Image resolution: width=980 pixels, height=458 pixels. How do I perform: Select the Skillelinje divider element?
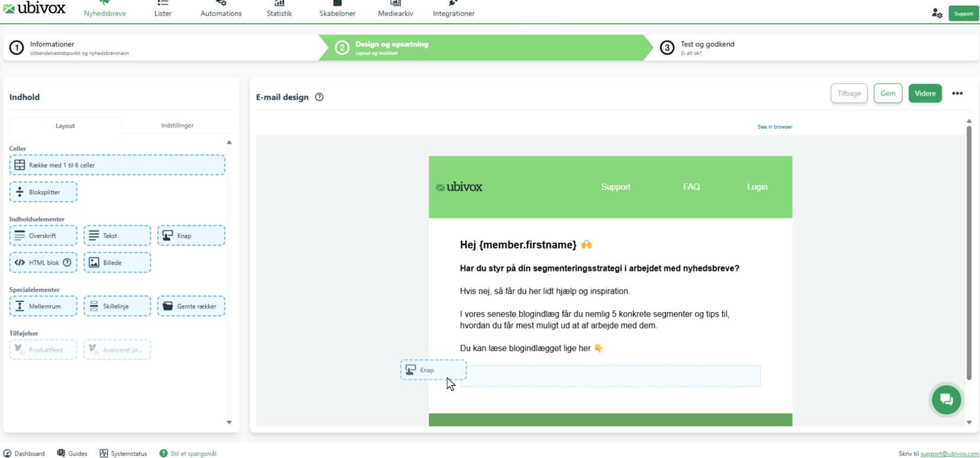pyautogui.click(x=117, y=306)
